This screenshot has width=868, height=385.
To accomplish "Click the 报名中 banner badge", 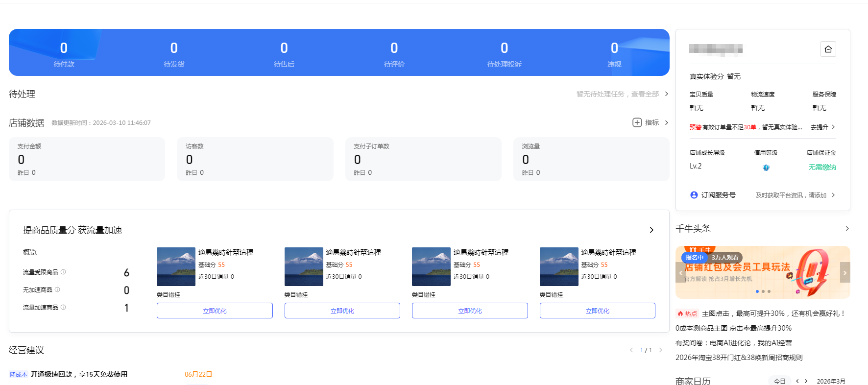I will tap(694, 258).
